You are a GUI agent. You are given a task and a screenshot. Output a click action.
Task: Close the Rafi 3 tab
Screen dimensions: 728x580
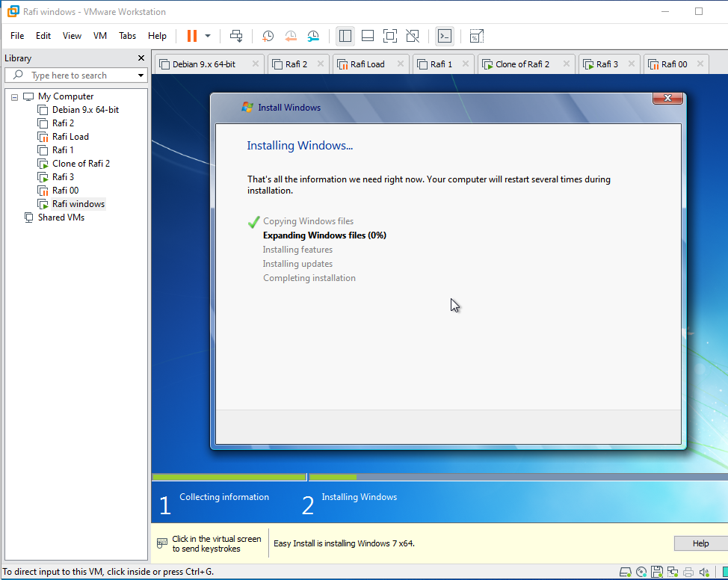632,64
